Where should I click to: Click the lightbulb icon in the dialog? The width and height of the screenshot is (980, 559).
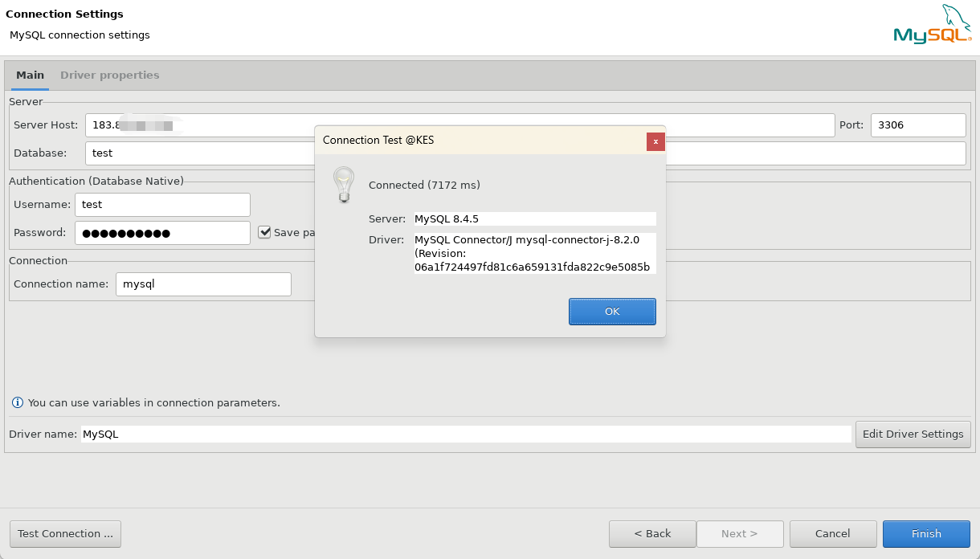(x=344, y=185)
